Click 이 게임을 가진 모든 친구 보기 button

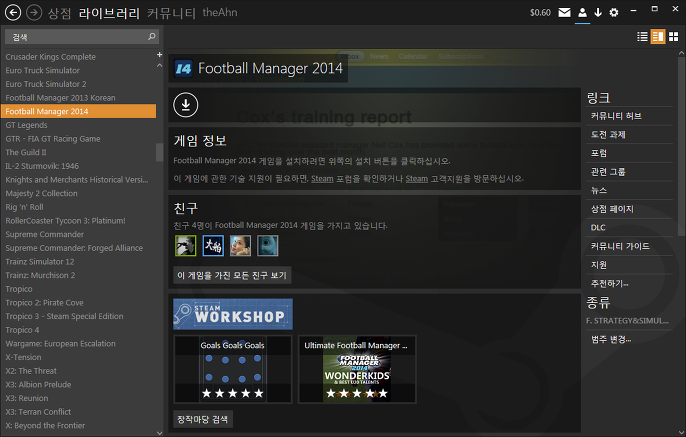(232, 276)
